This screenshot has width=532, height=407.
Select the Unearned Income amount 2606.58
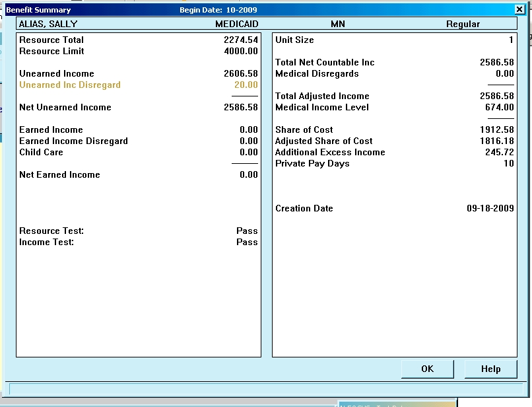pyautogui.click(x=241, y=74)
